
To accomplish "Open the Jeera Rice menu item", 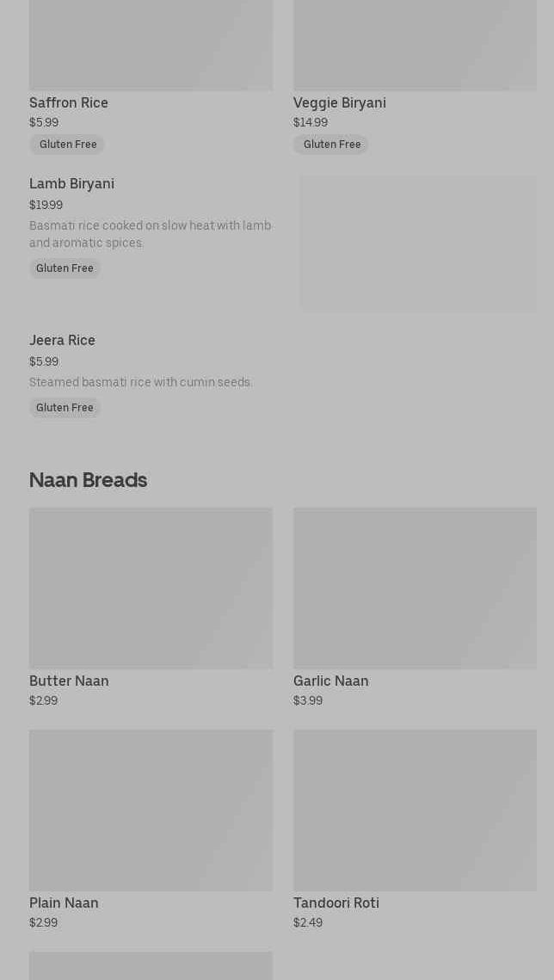I will pyautogui.click(x=62, y=341).
